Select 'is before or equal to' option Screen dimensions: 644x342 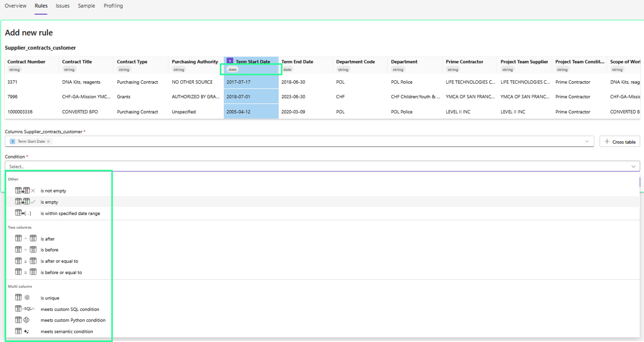[61, 272]
